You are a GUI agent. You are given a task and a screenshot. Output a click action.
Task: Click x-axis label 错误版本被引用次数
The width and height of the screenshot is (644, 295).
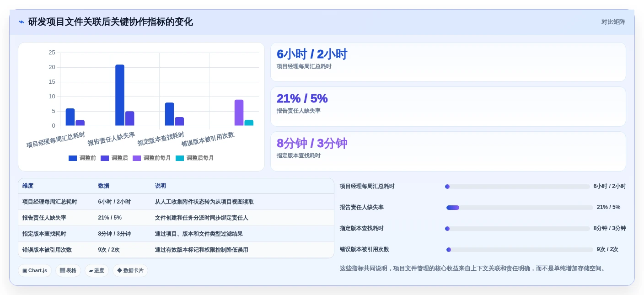(x=208, y=139)
